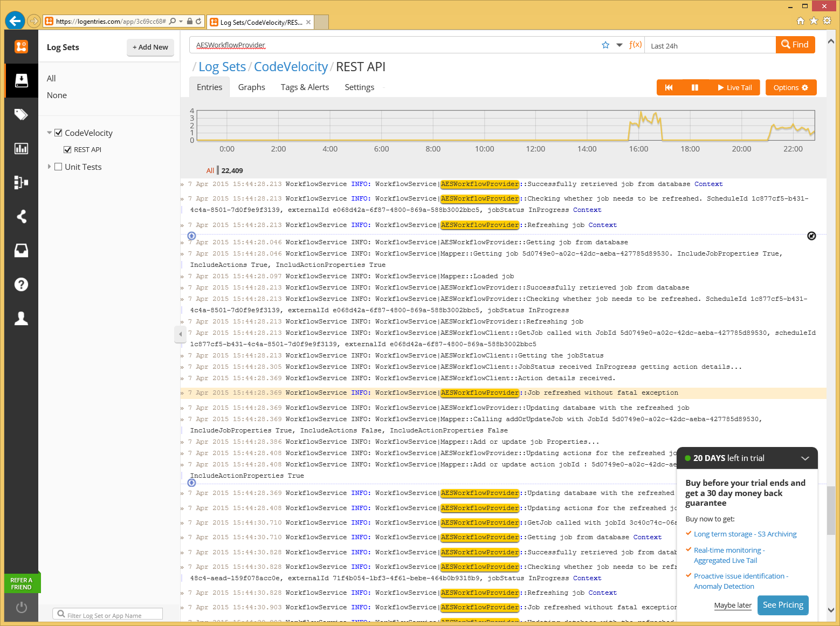Click the Filter Log Set search field
Viewport: 840px width, 626px height.
click(x=108, y=615)
